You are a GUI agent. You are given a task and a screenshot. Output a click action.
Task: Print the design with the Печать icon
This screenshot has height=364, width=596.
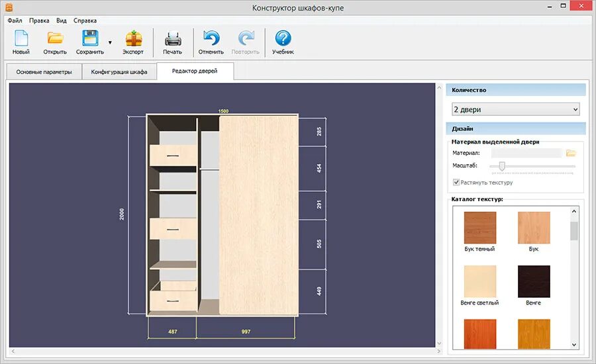click(173, 38)
